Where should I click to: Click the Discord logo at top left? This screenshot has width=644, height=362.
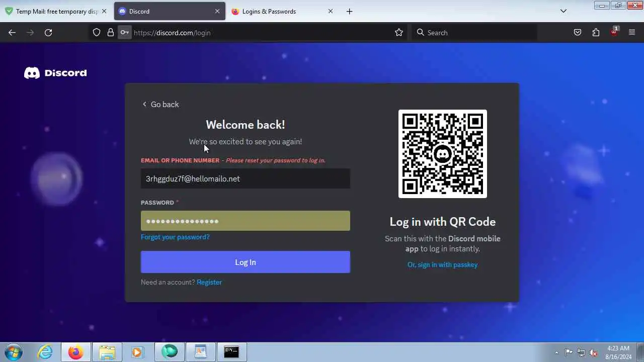click(55, 73)
